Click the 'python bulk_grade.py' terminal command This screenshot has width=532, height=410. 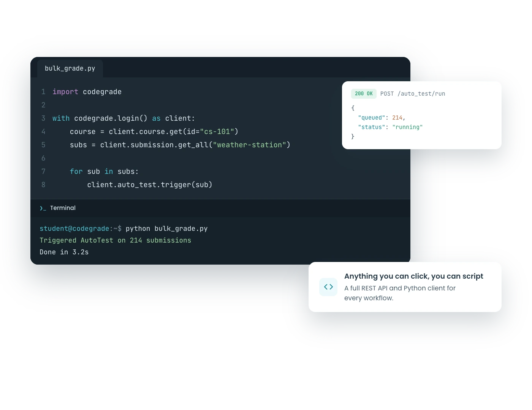pyautogui.click(x=166, y=229)
